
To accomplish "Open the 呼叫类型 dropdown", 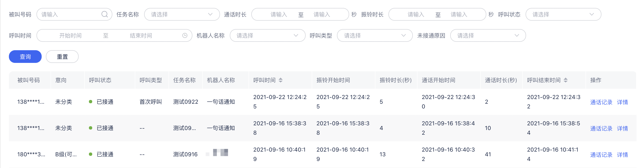I will 375,36.
